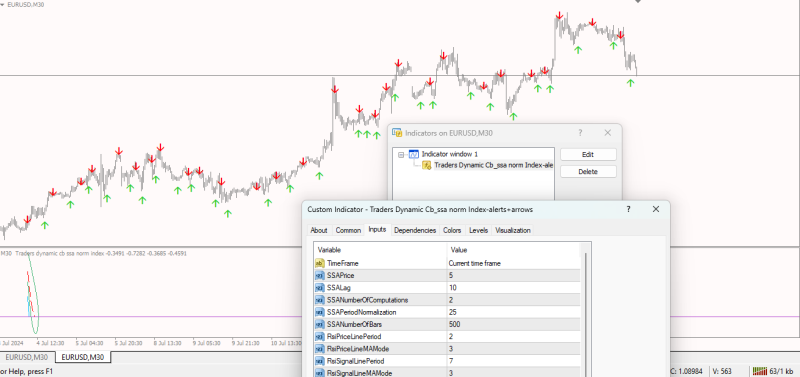
Task: Click the Edit button in Indicators dialog
Action: click(x=588, y=154)
